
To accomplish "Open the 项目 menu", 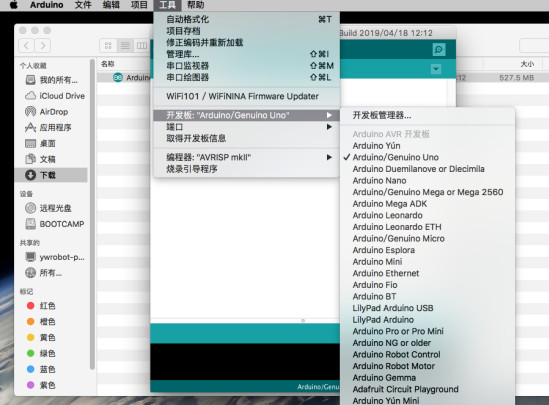I will pos(139,5).
